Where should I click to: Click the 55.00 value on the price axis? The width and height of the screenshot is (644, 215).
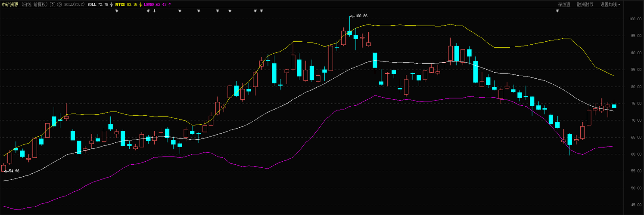click(x=636, y=171)
